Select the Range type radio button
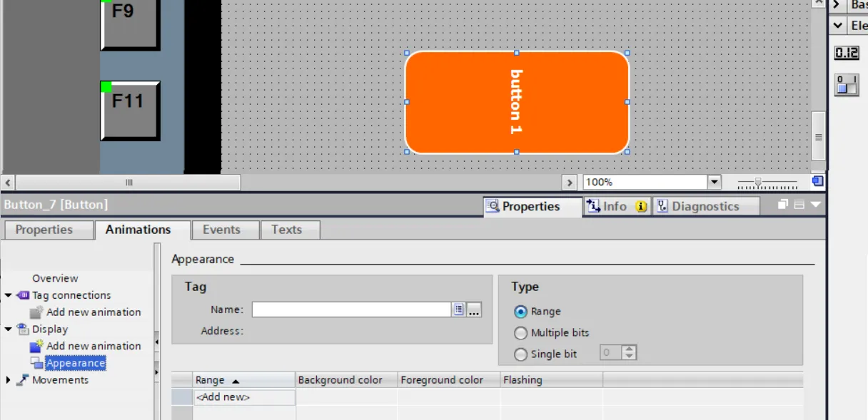The height and width of the screenshot is (420, 868). point(520,312)
